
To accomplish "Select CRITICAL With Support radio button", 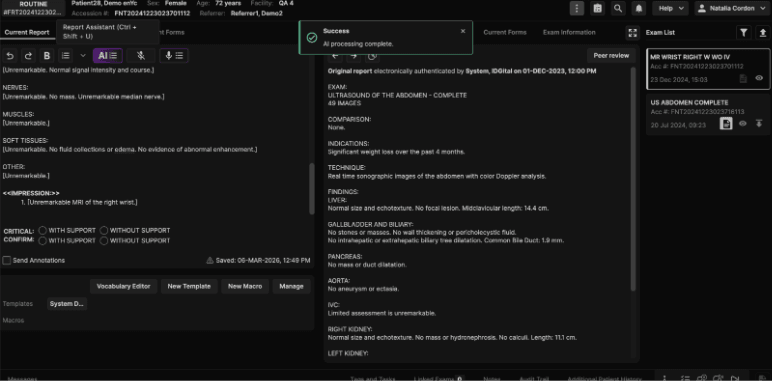I will point(43,230).
